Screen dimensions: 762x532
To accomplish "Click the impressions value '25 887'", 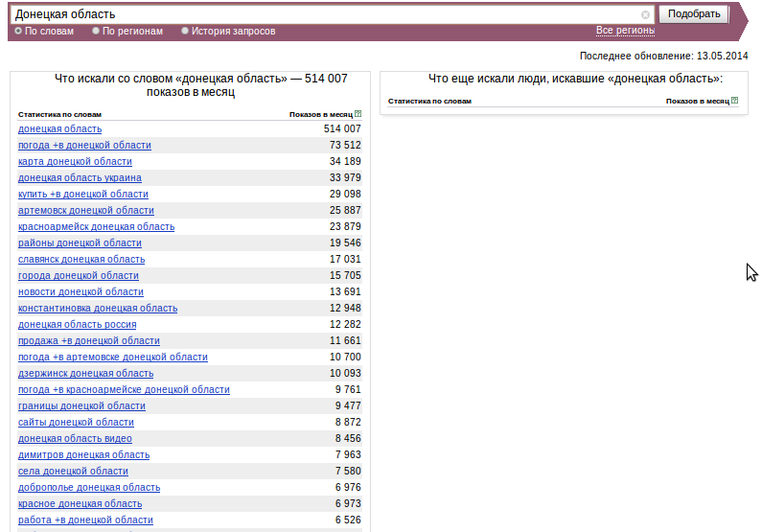I will pos(345,210).
